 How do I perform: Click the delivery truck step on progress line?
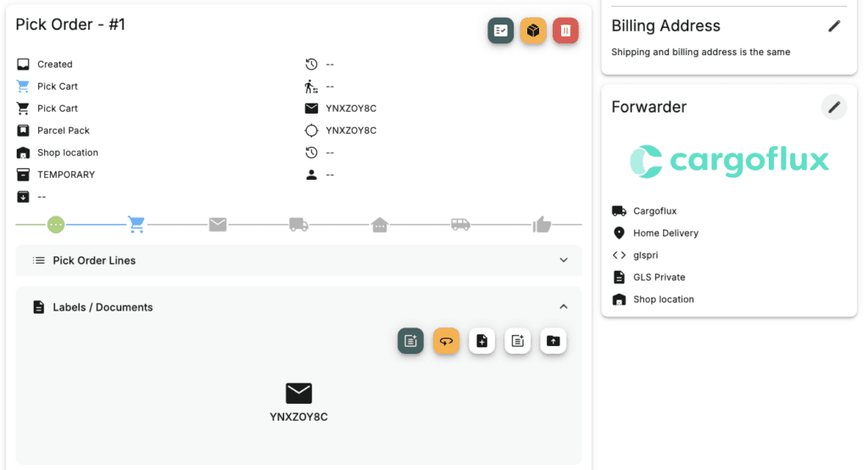coord(298,225)
